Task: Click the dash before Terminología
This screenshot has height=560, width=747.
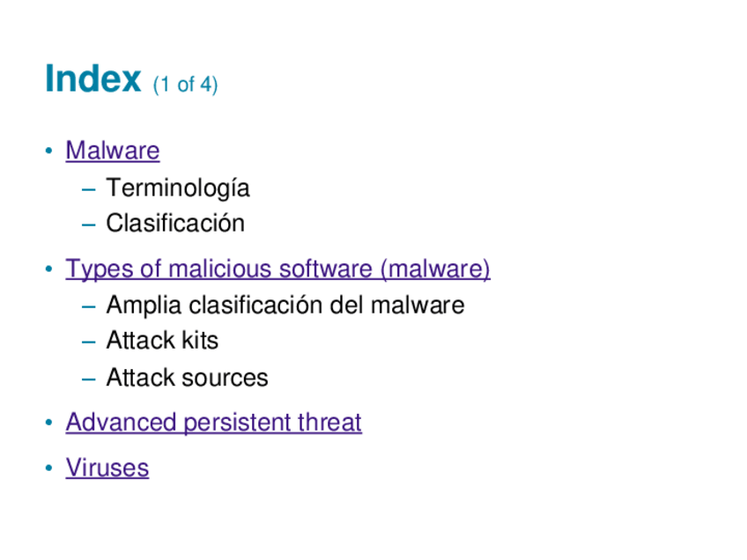Action: coord(89,188)
